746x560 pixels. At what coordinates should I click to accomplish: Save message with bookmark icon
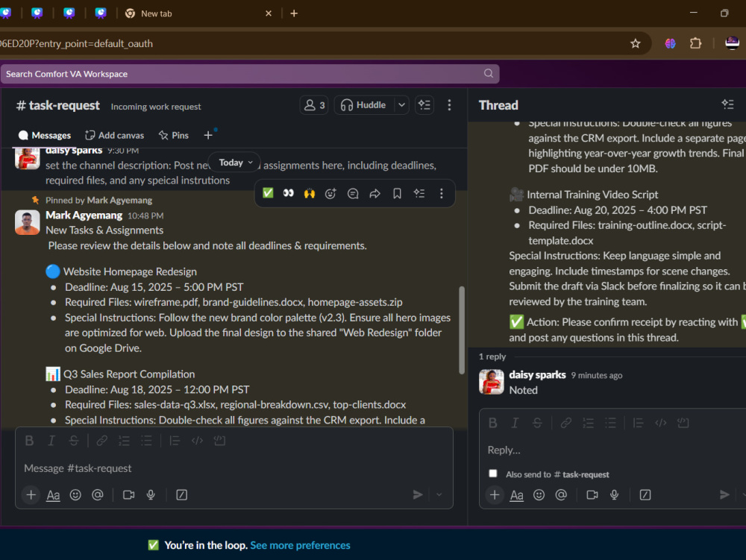(397, 193)
